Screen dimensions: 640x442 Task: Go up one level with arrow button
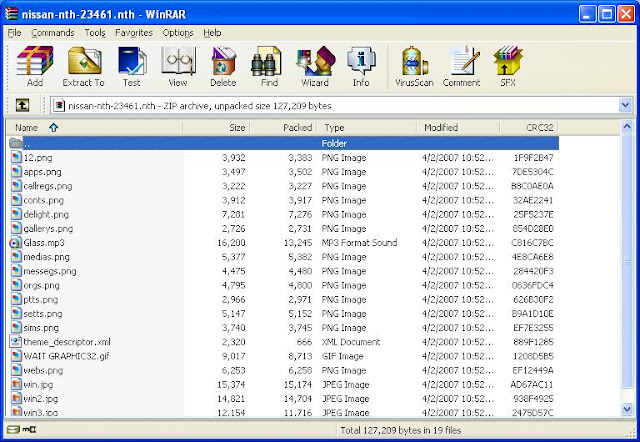(22, 105)
